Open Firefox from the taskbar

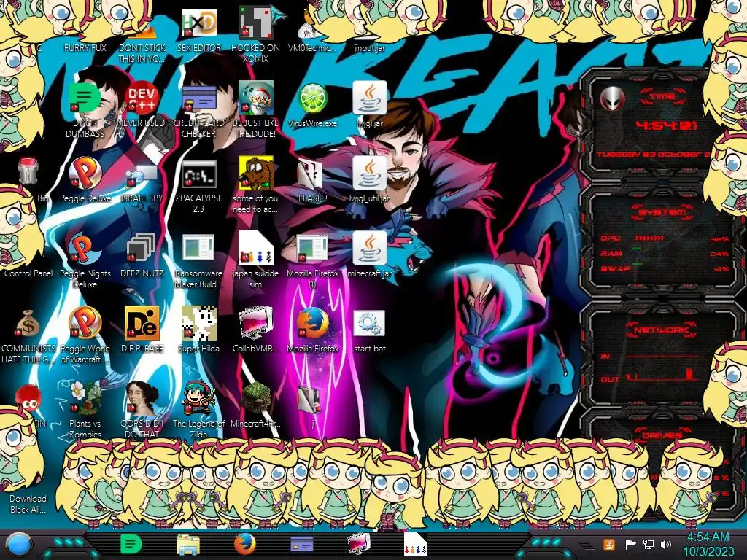click(x=245, y=544)
